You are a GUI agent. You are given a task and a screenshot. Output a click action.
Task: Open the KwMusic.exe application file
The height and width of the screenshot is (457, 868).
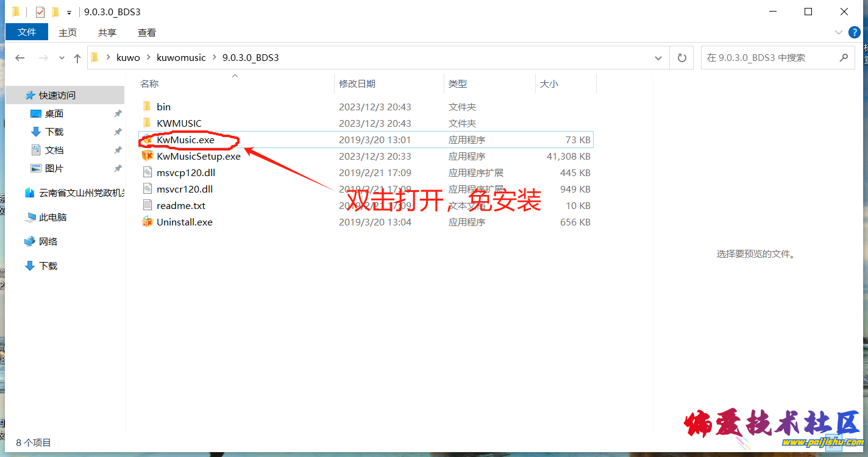185,140
